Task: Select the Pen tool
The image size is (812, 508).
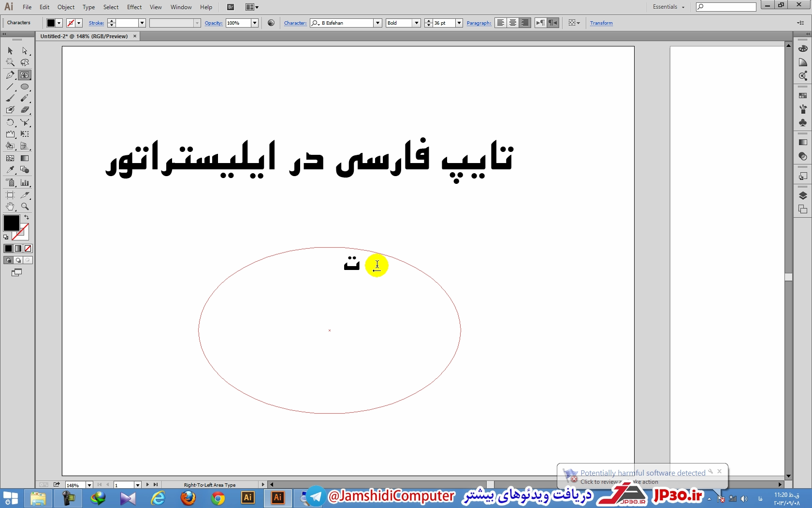Action: pyautogui.click(x=10, y=75)
